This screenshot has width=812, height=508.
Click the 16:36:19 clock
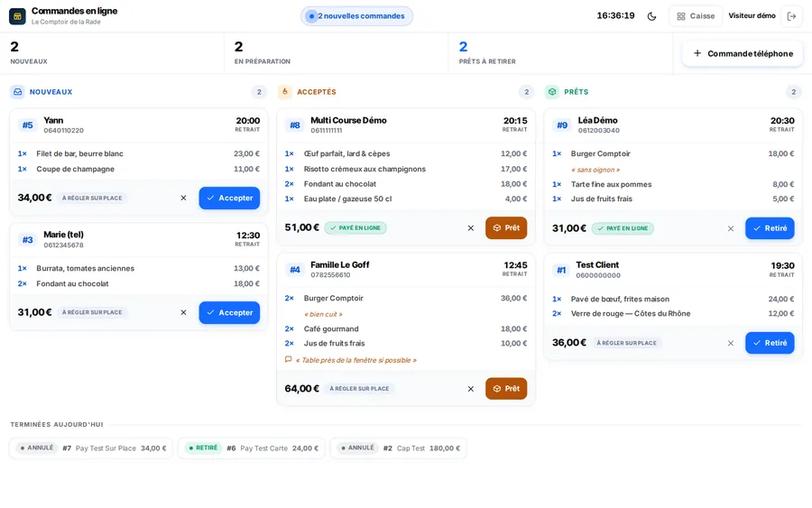pyautogui.click(x=615, y=15)
